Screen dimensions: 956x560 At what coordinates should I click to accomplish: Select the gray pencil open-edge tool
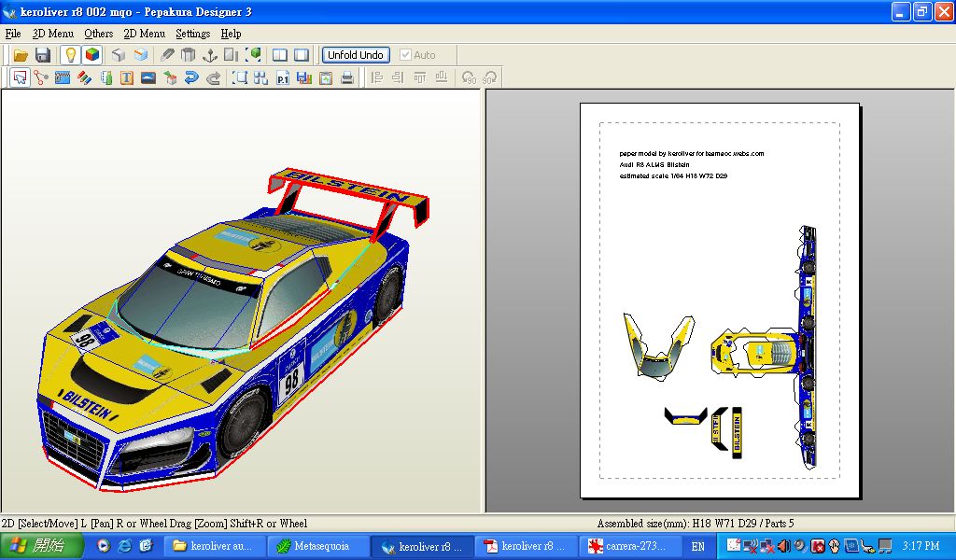pos(167,55)
